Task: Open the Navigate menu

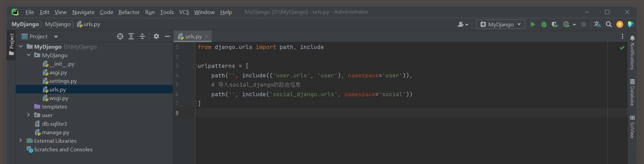Action: click(x=83, y=12)
